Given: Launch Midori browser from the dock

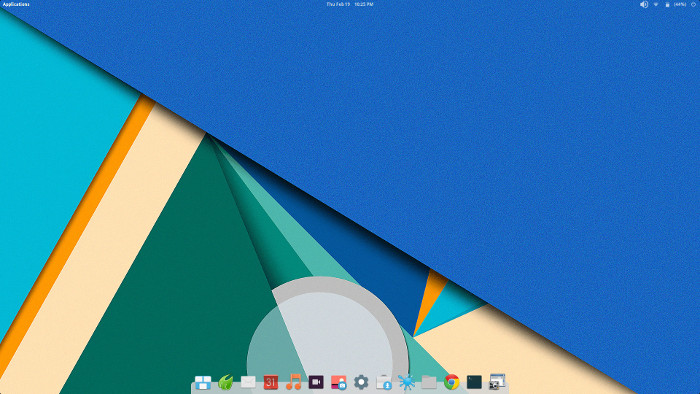Looking at the screenshot, I should (x=225, y=382).
